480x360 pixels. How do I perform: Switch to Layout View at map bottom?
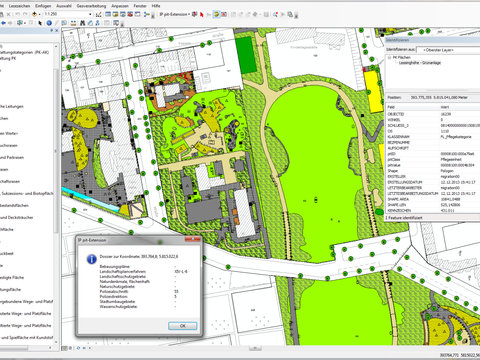coord(70,348)
